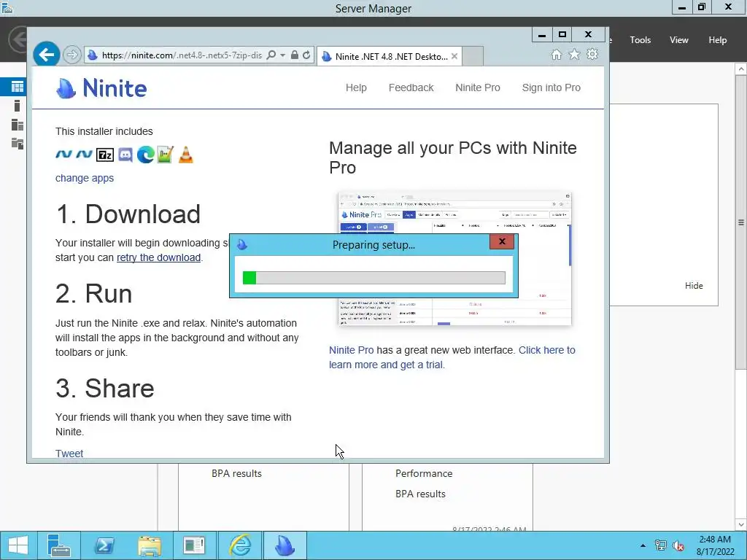Viewport: 747px width, 560px height.
Task: Open PowerShell from taskbar
Action: coord(104,545)
